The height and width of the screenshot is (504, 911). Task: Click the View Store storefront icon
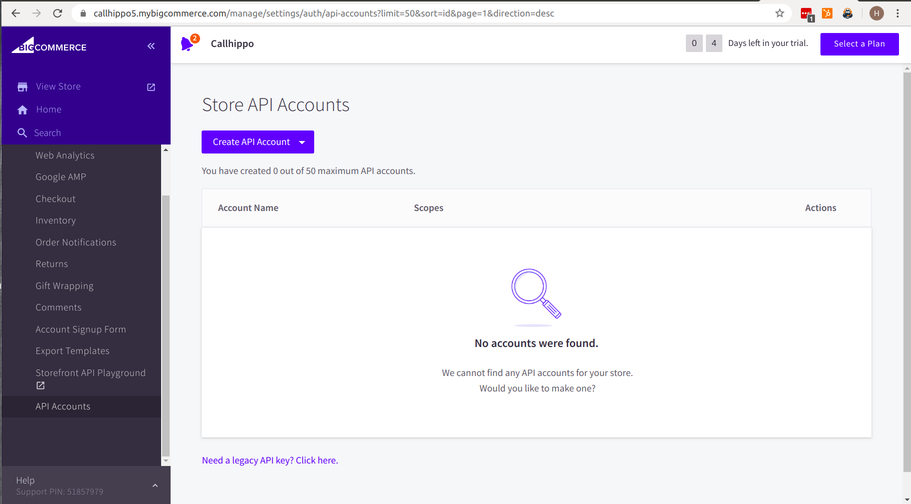click(x=22, y=87)
